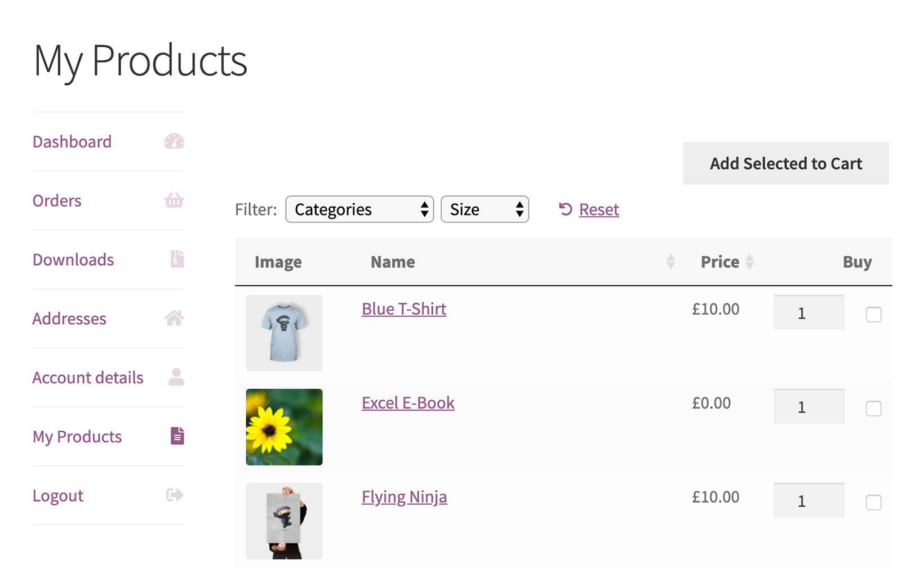
Task: Click the Orders basket icon
Action: (x=175, y=200)
